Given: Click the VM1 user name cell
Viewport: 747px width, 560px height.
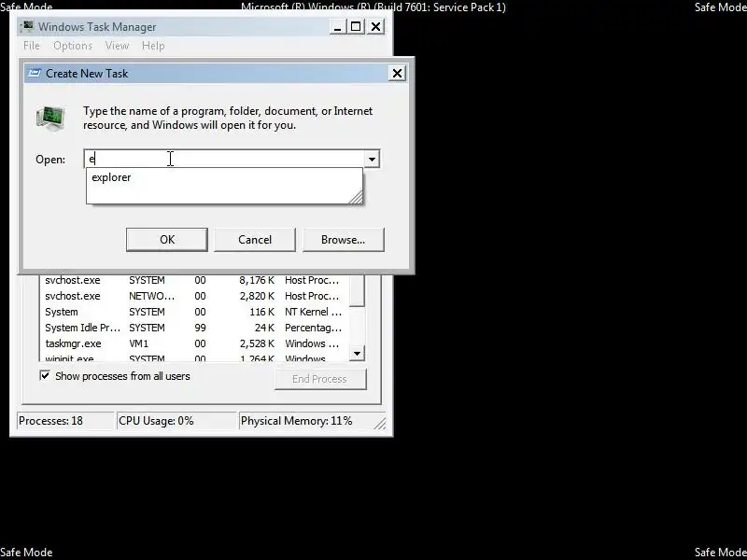Looking at the screenshot, I should point(138,343).
